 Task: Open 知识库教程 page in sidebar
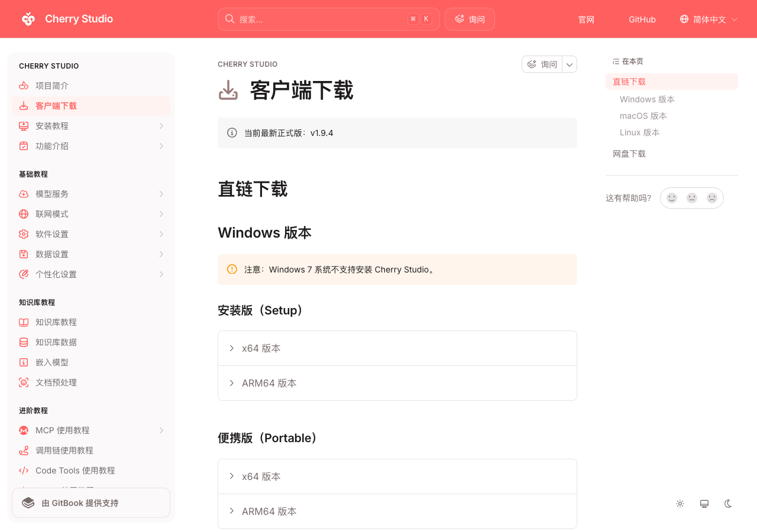tap(91, 322)
